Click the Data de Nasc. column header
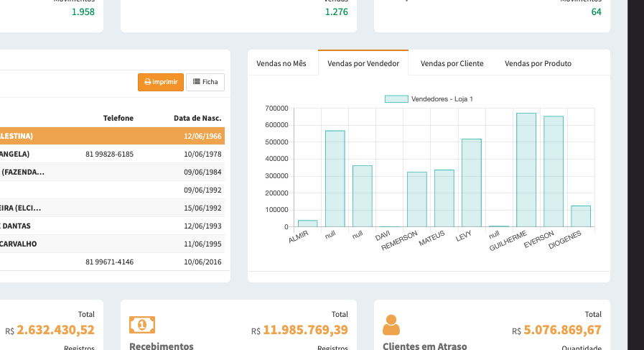 click(x=197, y=118)
